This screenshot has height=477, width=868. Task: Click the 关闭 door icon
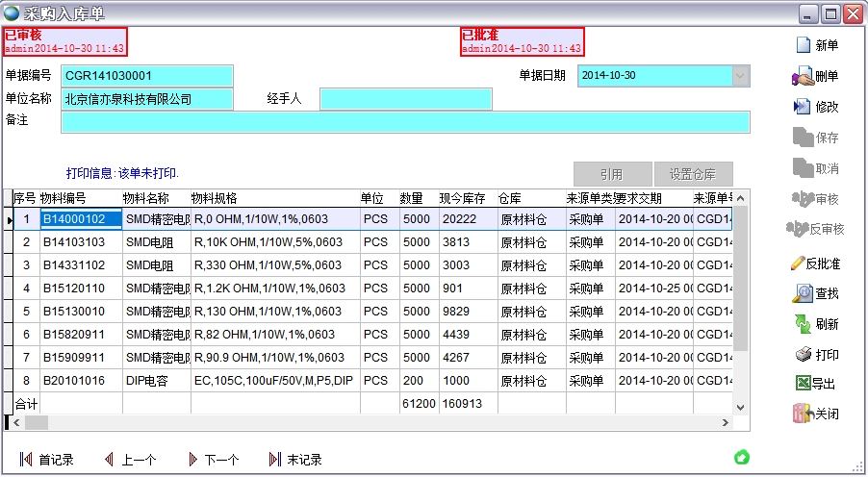(x=804, y=414)
